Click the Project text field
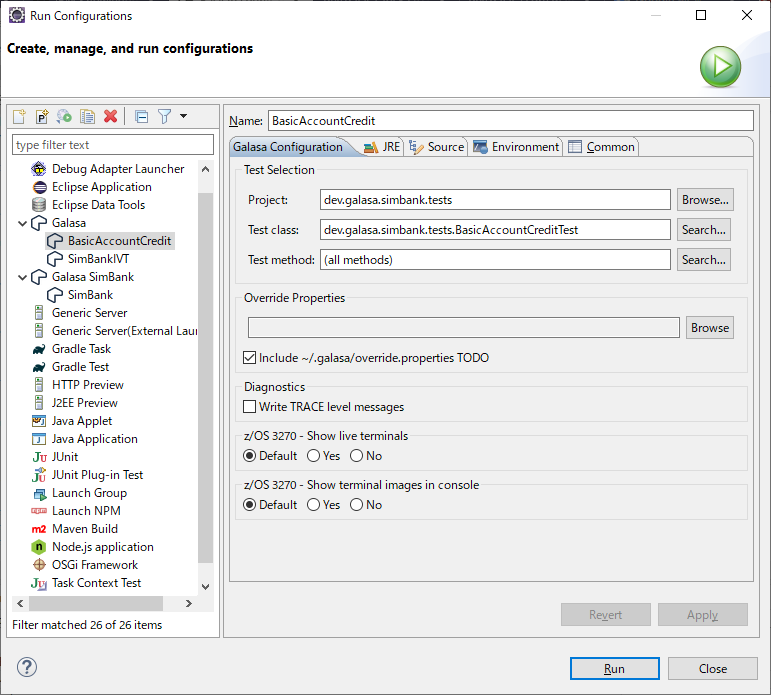771x695 pixels. click(x=495, y=200)
